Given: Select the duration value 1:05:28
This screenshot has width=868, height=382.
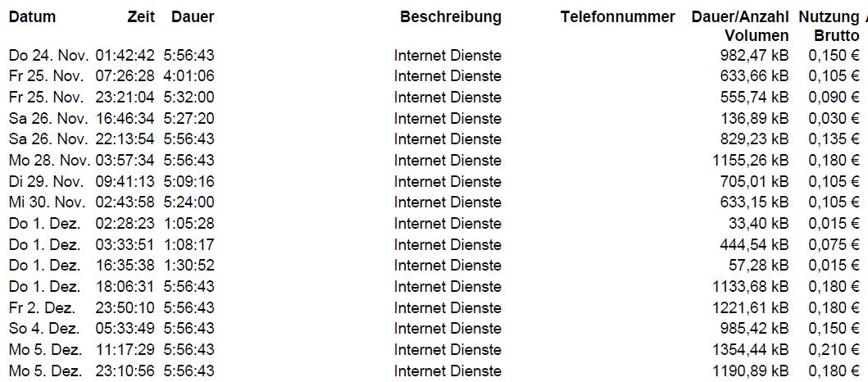Looking at the screenshot, I should (x=189, y=224).
